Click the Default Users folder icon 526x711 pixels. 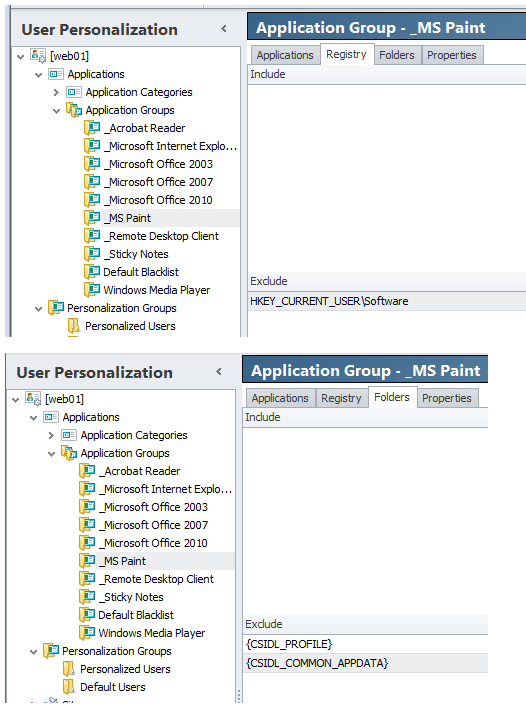tap(68, 687)
